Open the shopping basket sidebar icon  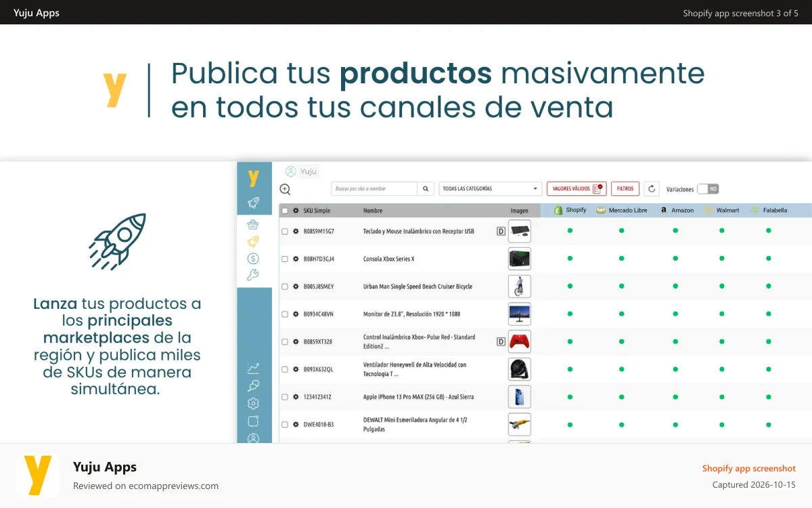[x=253, y=225]
